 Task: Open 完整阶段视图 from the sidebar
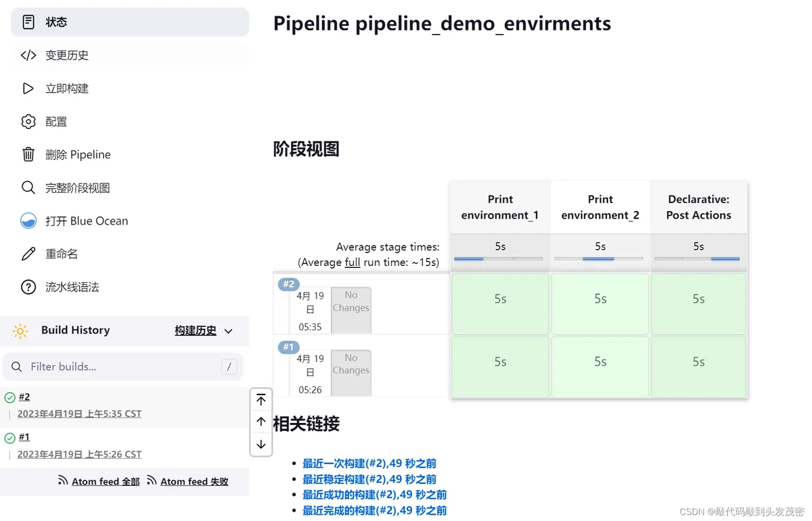click(x=130, y=187)
